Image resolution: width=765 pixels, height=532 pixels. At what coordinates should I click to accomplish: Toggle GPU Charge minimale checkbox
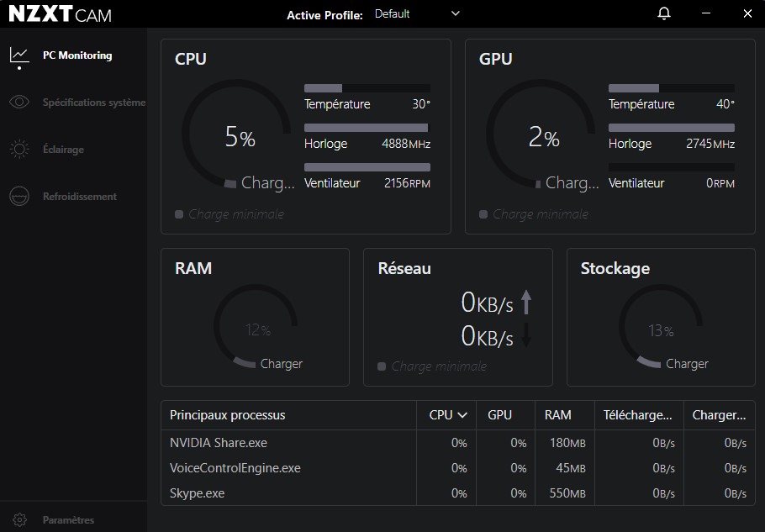pyautogui.click(x=483, y=214)
